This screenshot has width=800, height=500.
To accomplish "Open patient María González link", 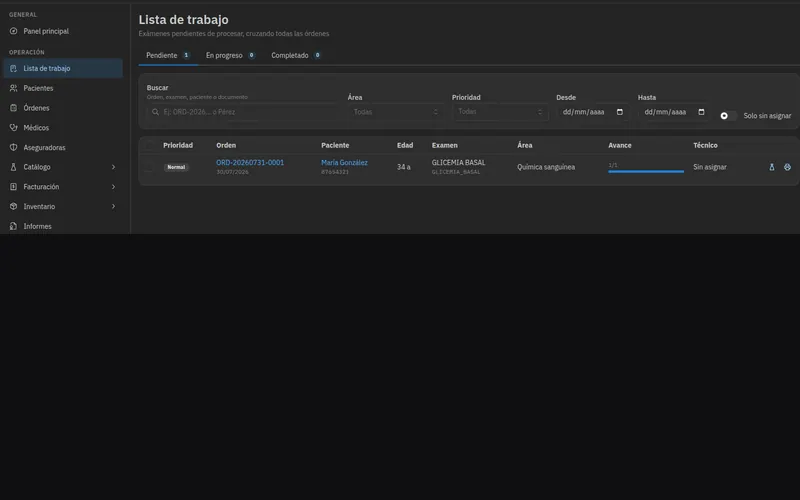I will (344, 162).
